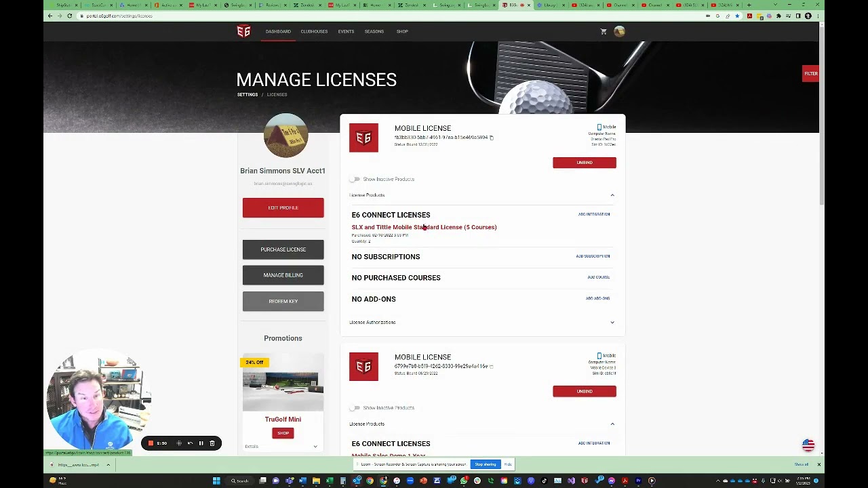Click Stop sharing in Loom bar
Image resolution: width=868 pixels, height=488 pixels.
click(486, 464)
